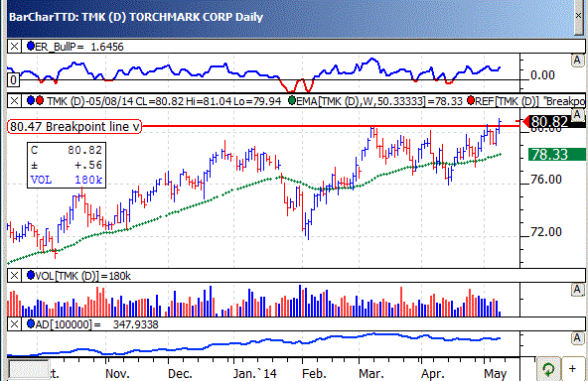Click the red REF Breakpoint series dot
588x381 pixels.
[x=471, y=100]
